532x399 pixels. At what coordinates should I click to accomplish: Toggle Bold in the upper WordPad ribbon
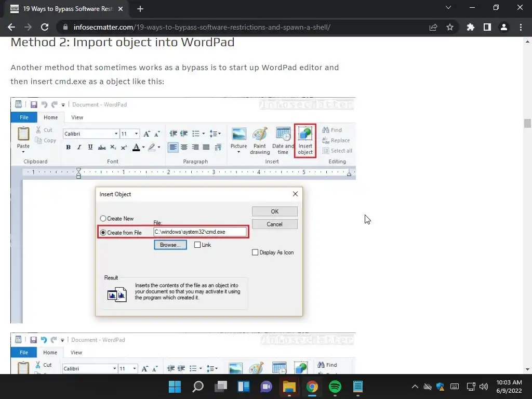68,147
